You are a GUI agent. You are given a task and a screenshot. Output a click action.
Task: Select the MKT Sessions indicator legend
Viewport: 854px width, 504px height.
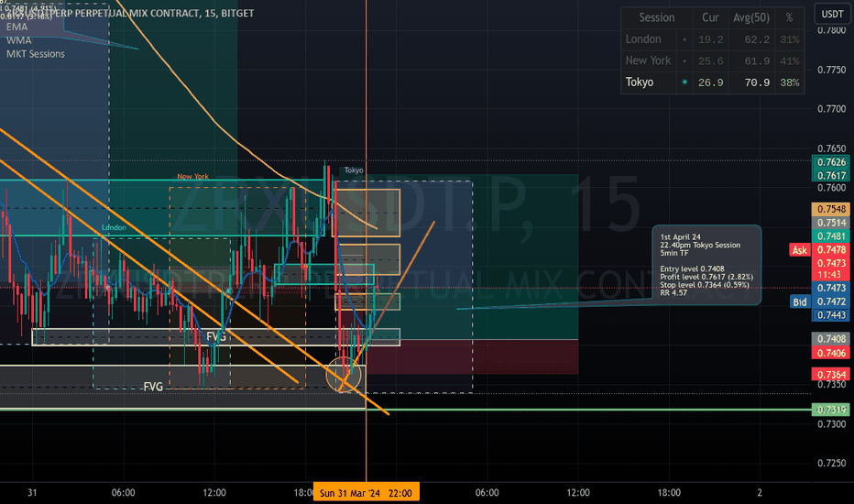click(x=36, y=54)
